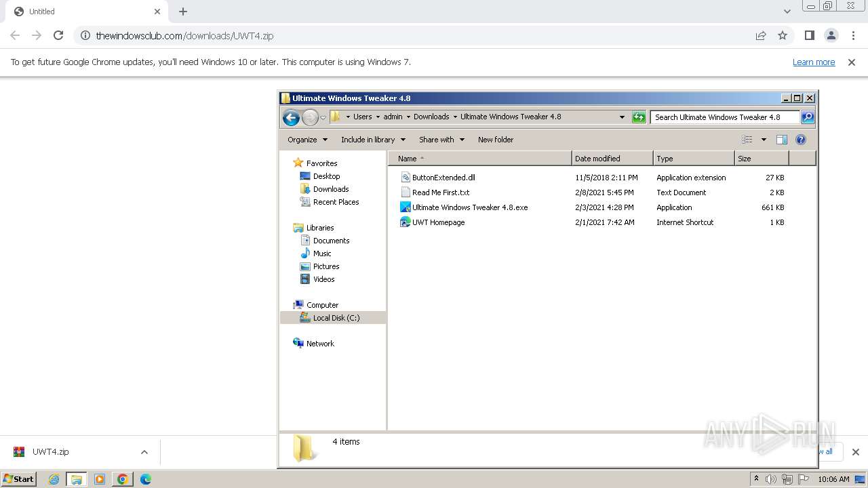
Task: Open Learn more link about updates
Action: coord(814,62)
